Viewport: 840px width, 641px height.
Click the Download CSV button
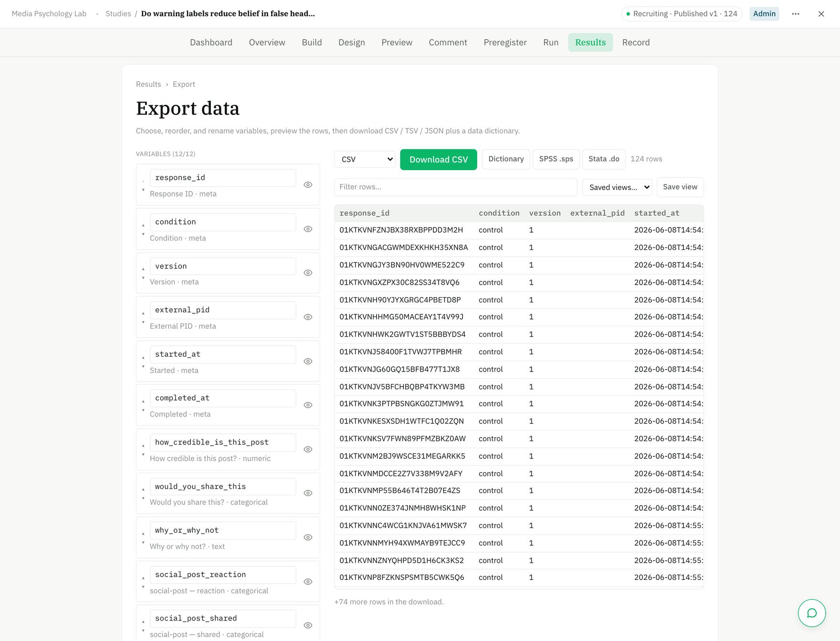click(x=438, y=159)
